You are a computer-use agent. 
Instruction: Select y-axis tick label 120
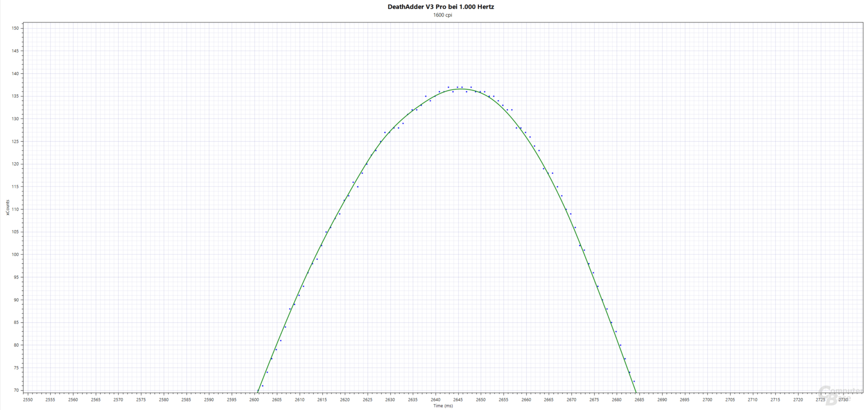15,164
